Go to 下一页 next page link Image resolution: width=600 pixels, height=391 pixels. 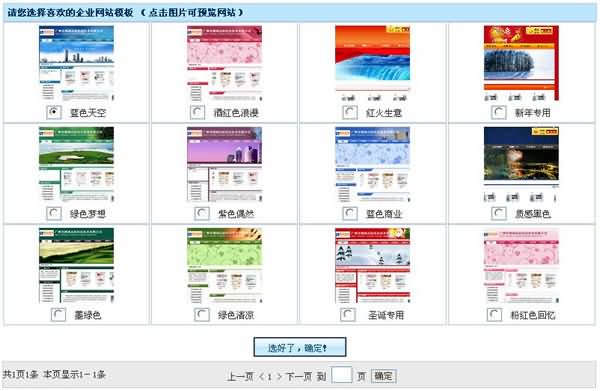[300, 376]
